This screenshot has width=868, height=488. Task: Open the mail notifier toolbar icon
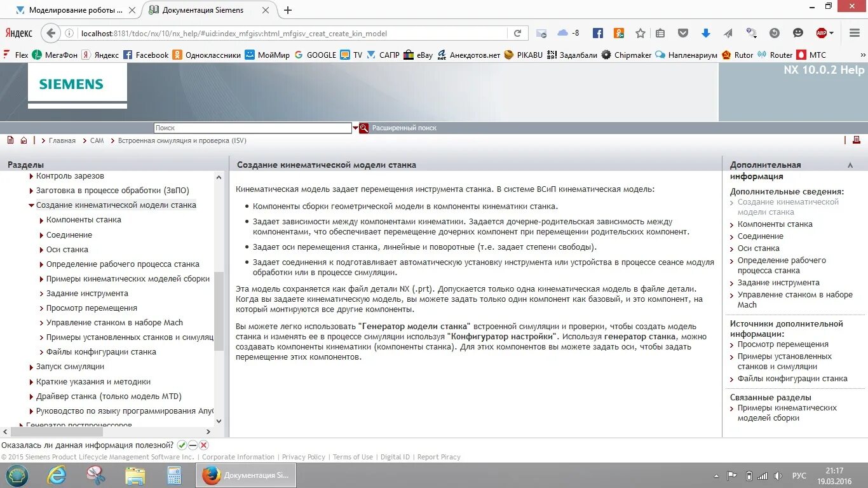pos(541,34)
